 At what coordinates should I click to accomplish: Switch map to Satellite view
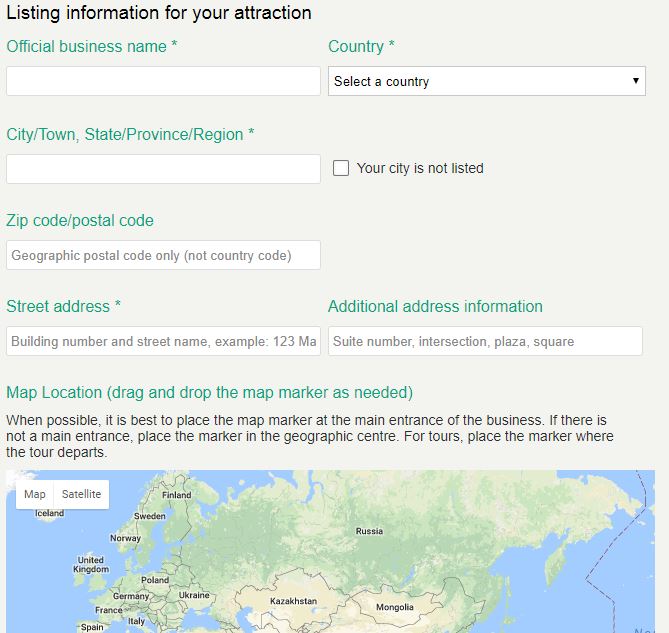pyautogui.click(x=81, y=494)
